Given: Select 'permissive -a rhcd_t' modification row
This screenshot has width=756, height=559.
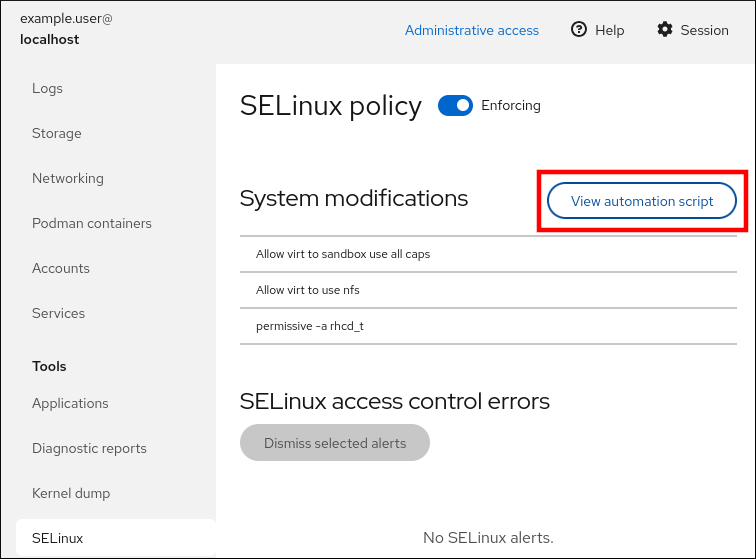Looking at the screenshot, I should (310, 326).
